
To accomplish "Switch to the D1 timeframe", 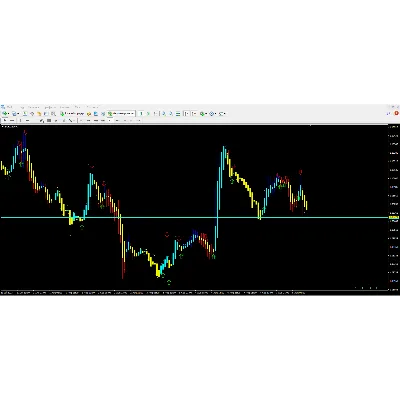I will pyautogui.click(x=124, y=120).
